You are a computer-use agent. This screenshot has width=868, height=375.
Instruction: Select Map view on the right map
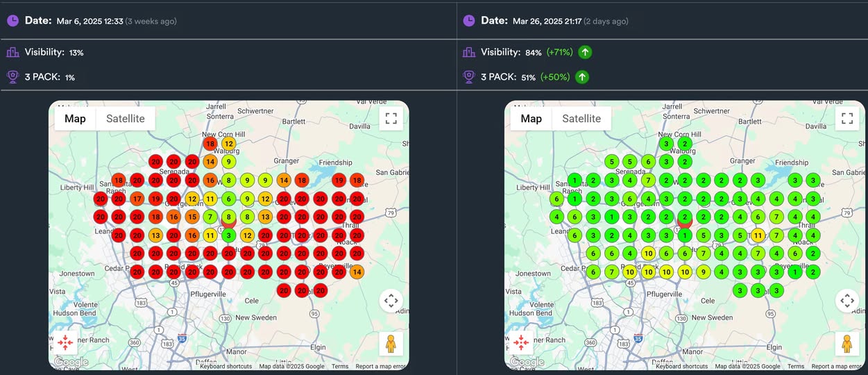coord(531,119)
